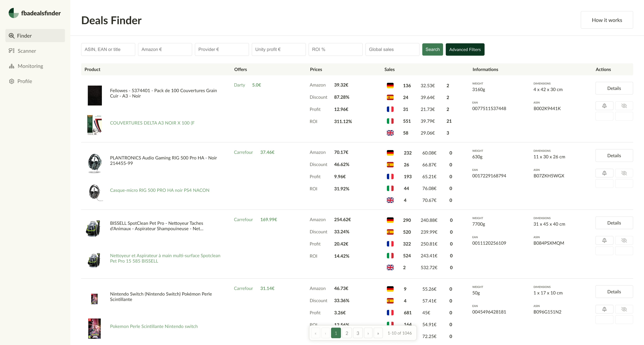Click the German flag in BISSELL sales row
Screen dimensions: 644x345
(x=390, y=220)
